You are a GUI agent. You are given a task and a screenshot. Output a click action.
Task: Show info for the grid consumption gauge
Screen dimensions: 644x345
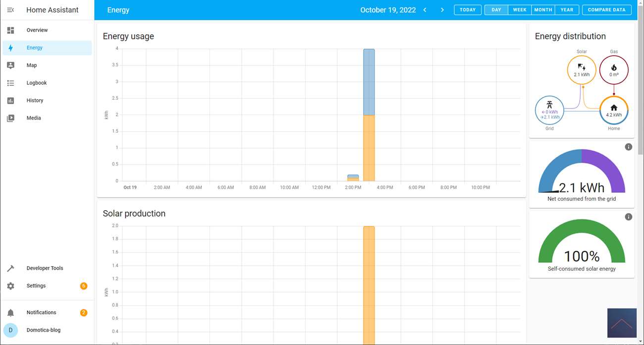[x=628, y=147]
